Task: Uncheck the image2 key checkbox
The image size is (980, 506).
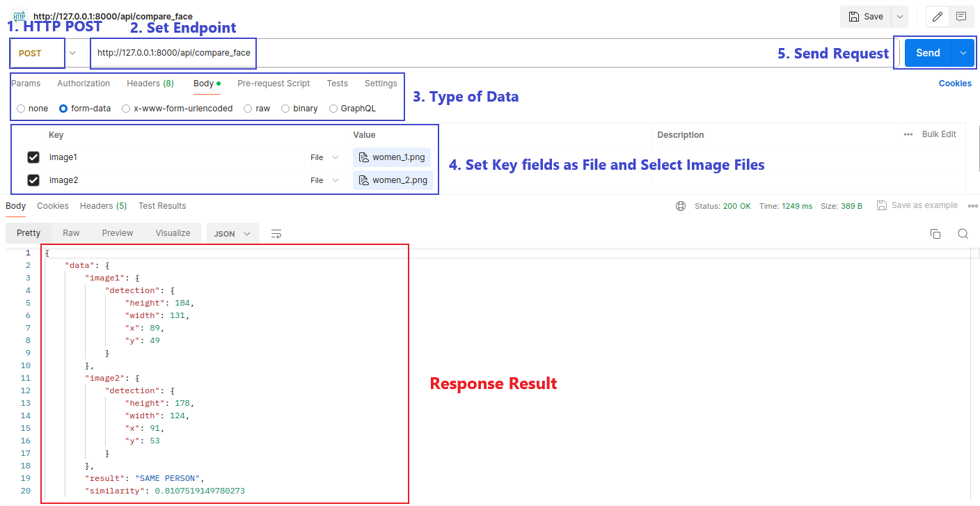Action: pyautogui.click(x=33, y=180)
